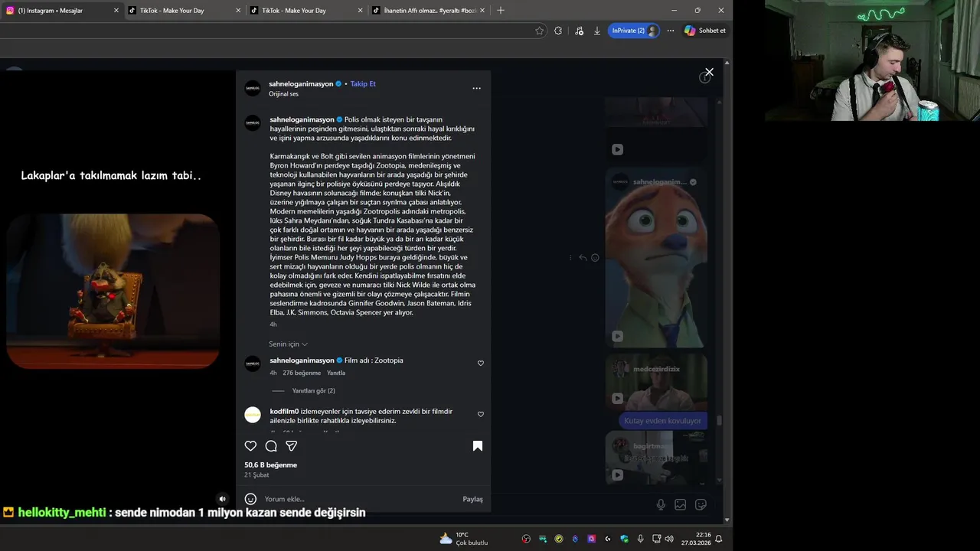Viewport: 980px width, 551px height.
Task: Open weather widget '10°C Çok bulutlu'
Action: tap(463, 539)
